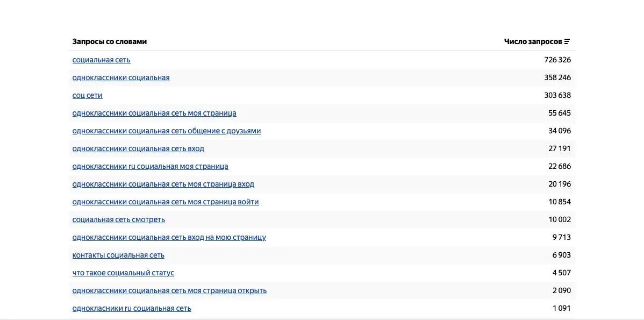This screenshot has width=644, height=320.
Task: Open 'одноклассники социальная сеть моя страница' link
Action: click(154, 113)
